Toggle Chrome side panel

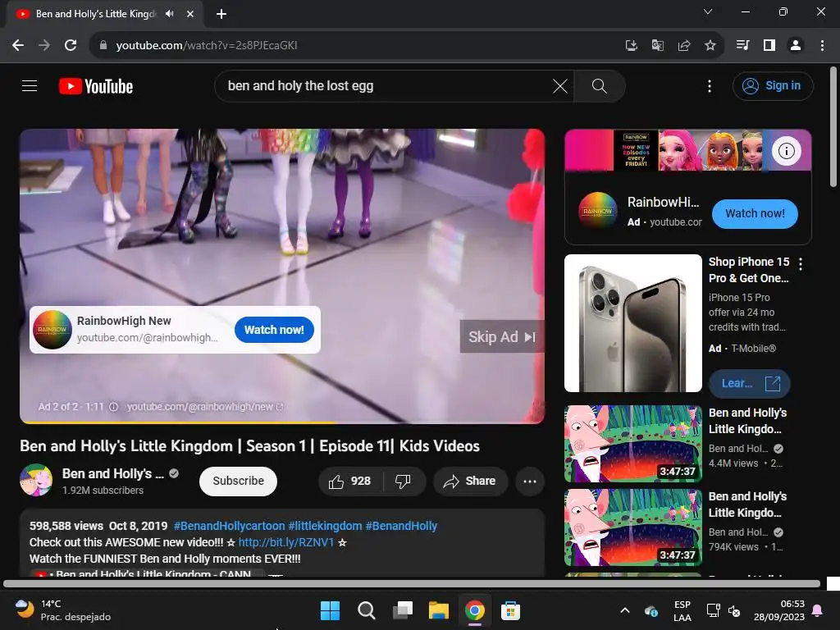click(769, 46)
